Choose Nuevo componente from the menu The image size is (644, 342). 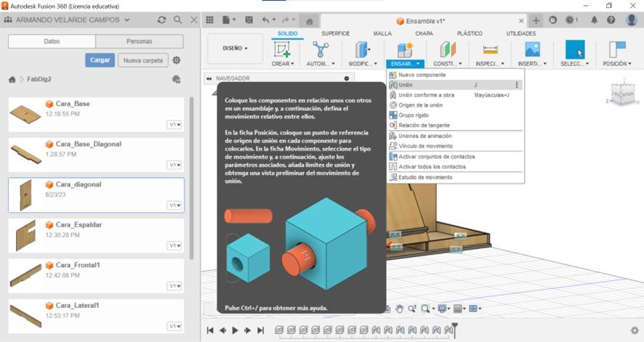456,75
